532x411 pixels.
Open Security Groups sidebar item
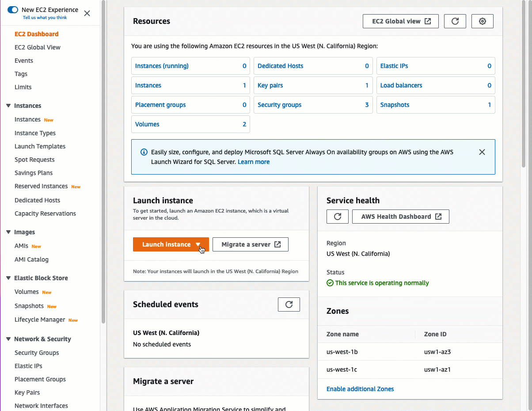37,353
